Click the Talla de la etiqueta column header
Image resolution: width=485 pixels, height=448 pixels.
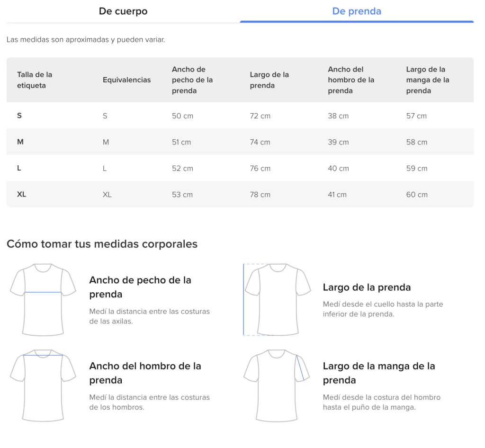coord(35,80)
